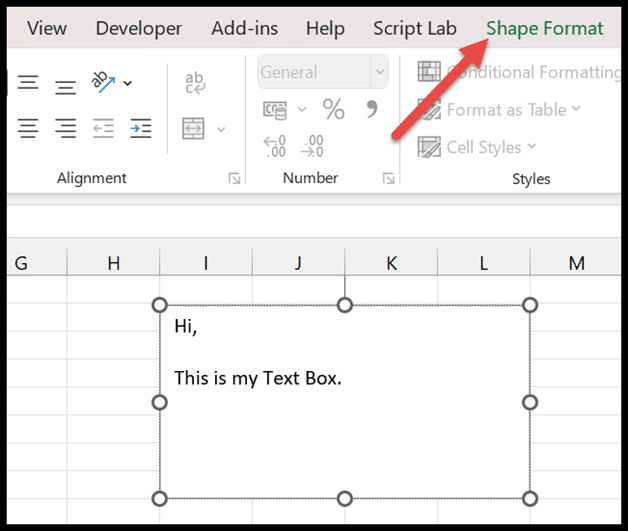Select column K header
This screenshot has width=628, height=531.
pyautogui.click(x=391, y=263)
